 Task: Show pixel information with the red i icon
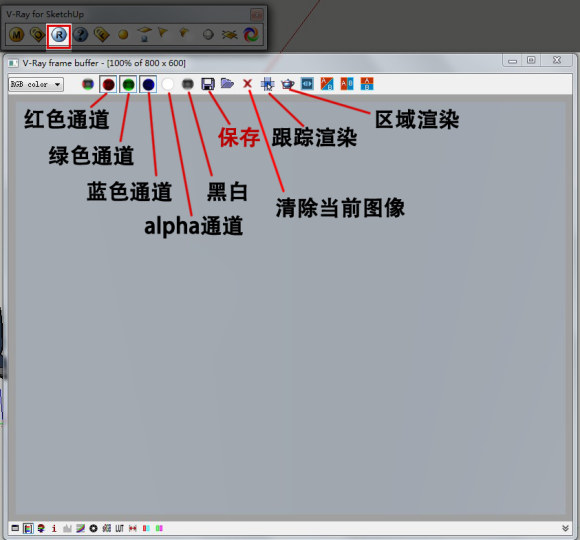[x=54, y=528]
